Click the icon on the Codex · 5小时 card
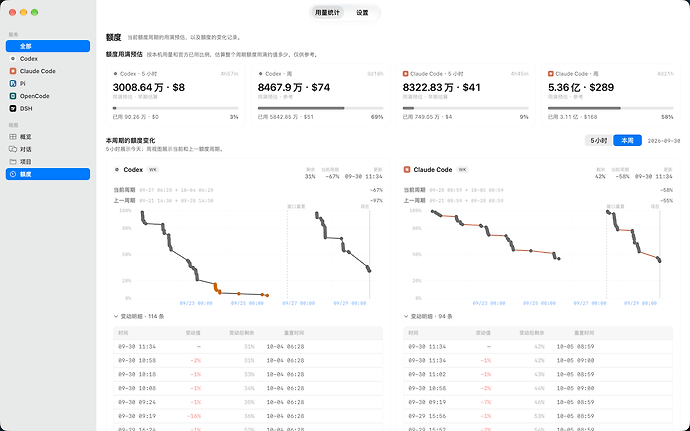 115,74
